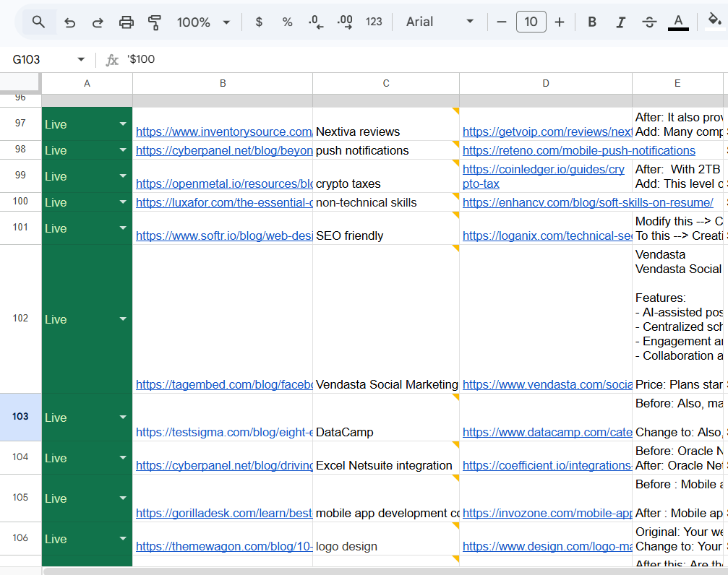Open the name box dropdown arrow
The width and height of the screenshot is (728, 575).
click(x=81, y=59)
